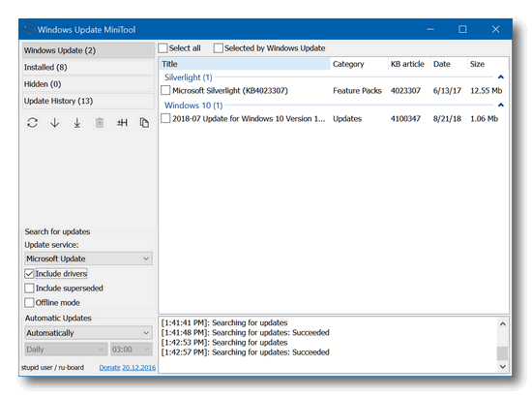
Task: Click the Updates category cell
Action: tap(347, 118)
